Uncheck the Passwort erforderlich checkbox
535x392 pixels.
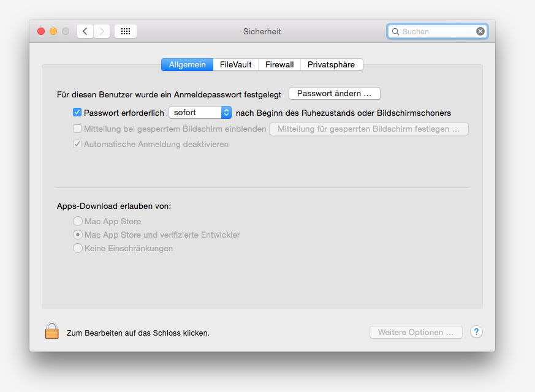click(x=77, y=113)
